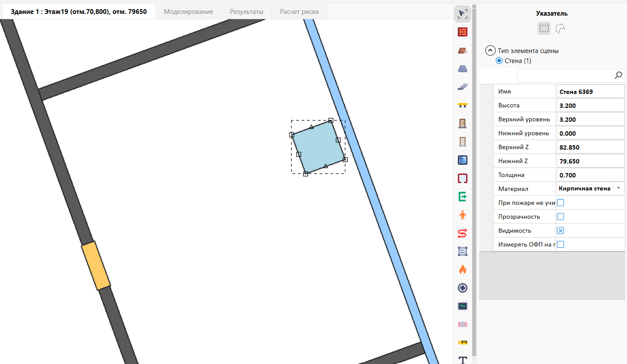Enable the Прозрачность checkbox
The image size is (627, 364).
point(560,217)
